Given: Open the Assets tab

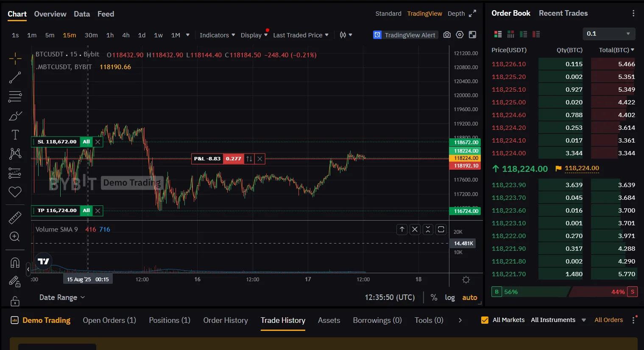Looking at the screenshot, I should [329, 320].
